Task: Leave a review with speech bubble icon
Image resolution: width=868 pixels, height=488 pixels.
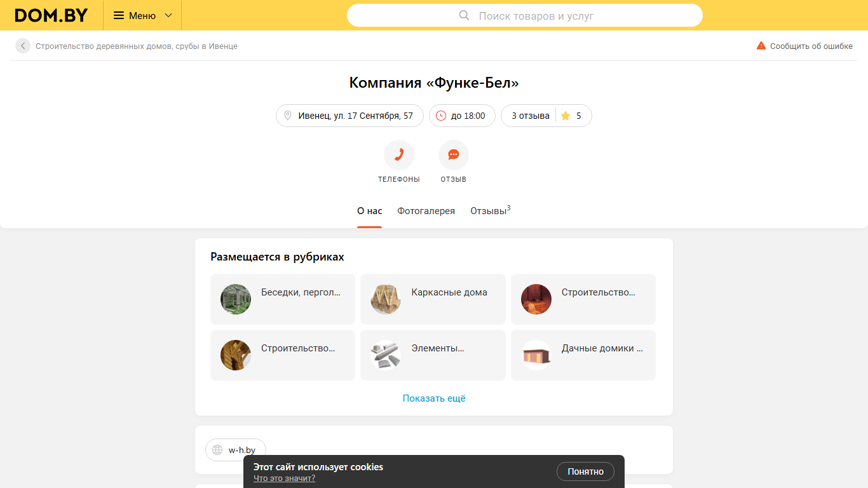Action: (454, 155)
